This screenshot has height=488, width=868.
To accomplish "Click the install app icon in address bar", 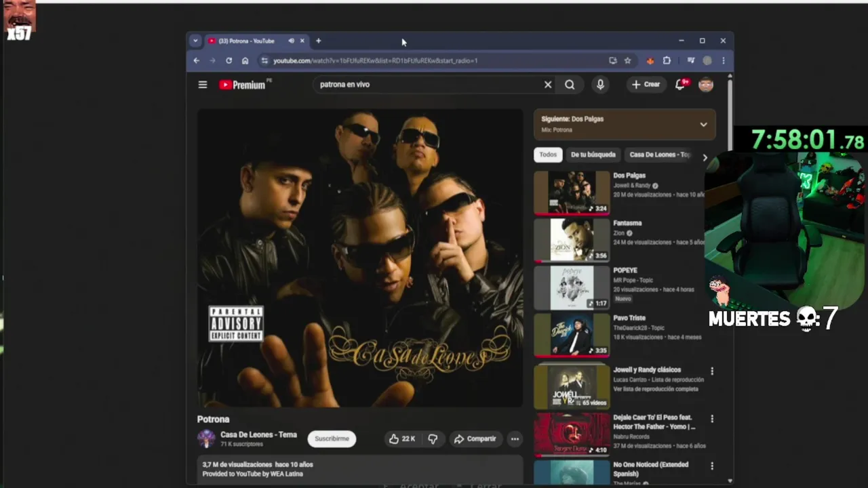I will tap(613, 61).
